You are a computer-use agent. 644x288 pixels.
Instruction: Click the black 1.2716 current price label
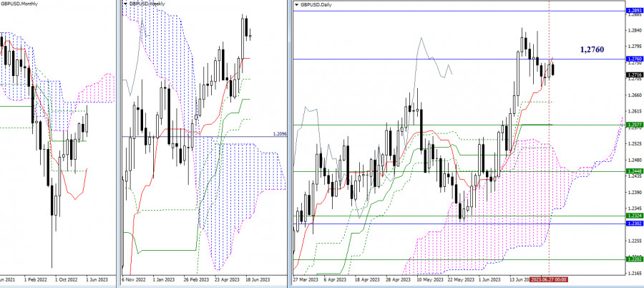pos(635,75)
